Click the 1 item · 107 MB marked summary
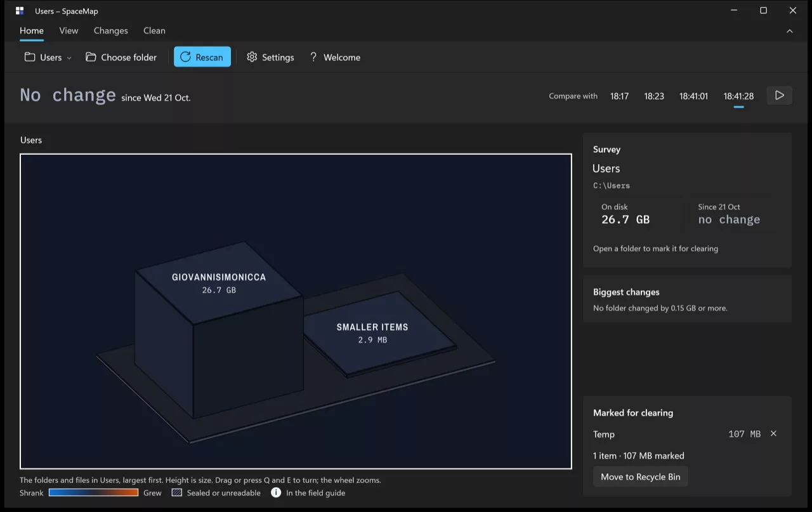The width and height of the screenshot is (812, 512). (x=639, y=456)
